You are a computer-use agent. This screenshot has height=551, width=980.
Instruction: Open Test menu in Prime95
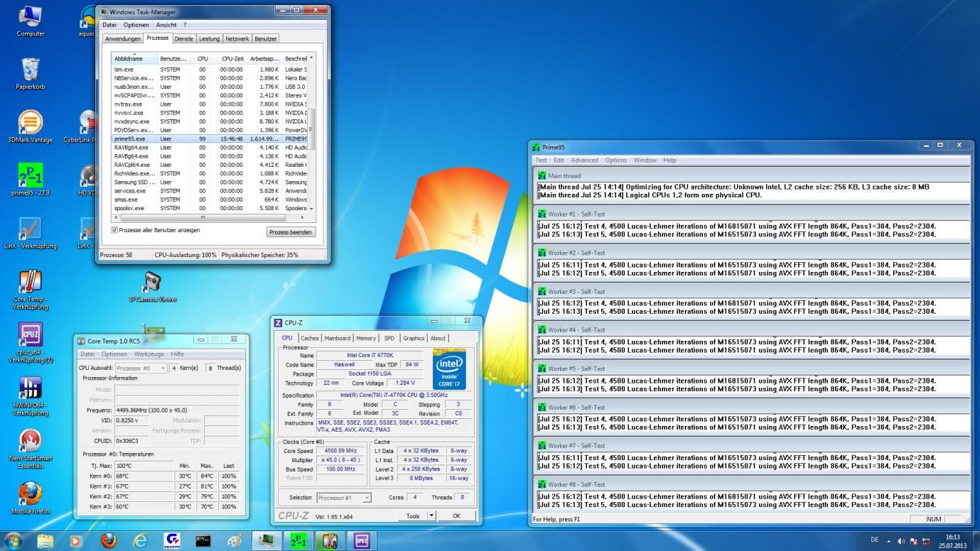[x=542, y=160]
